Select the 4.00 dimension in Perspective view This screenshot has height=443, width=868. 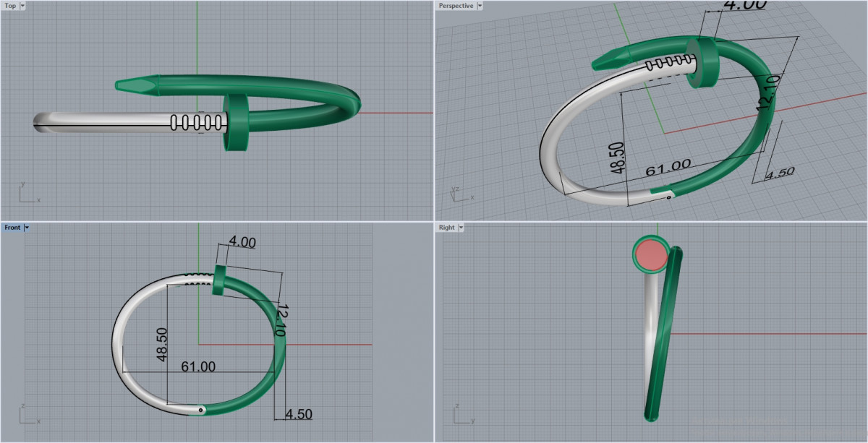(x=745, y=5)
